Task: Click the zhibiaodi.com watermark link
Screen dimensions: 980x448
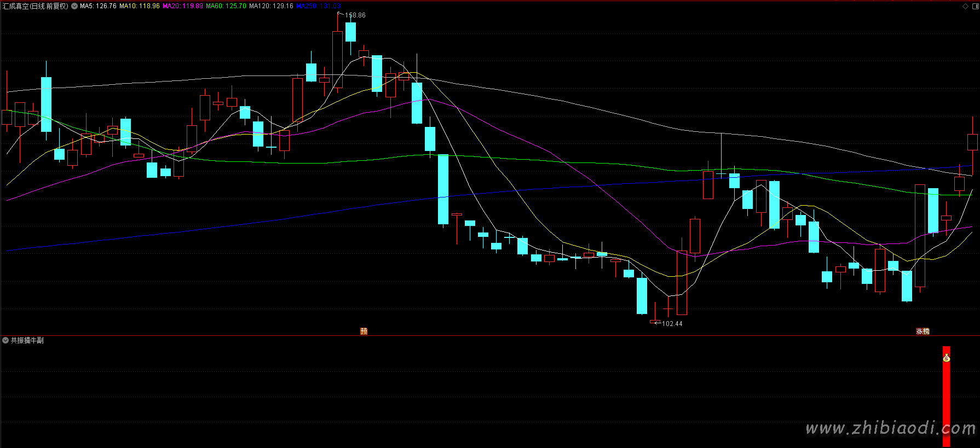Action: (x=890, y=428)
